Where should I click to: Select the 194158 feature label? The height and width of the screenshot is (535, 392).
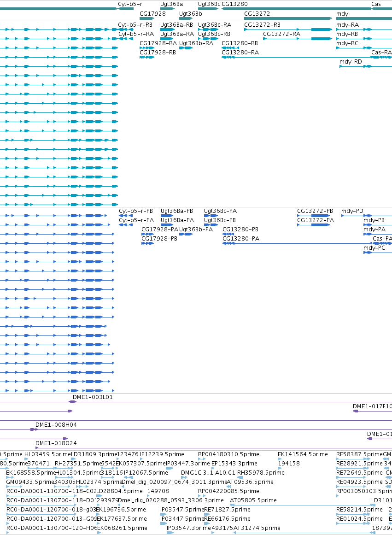point(289,464)
